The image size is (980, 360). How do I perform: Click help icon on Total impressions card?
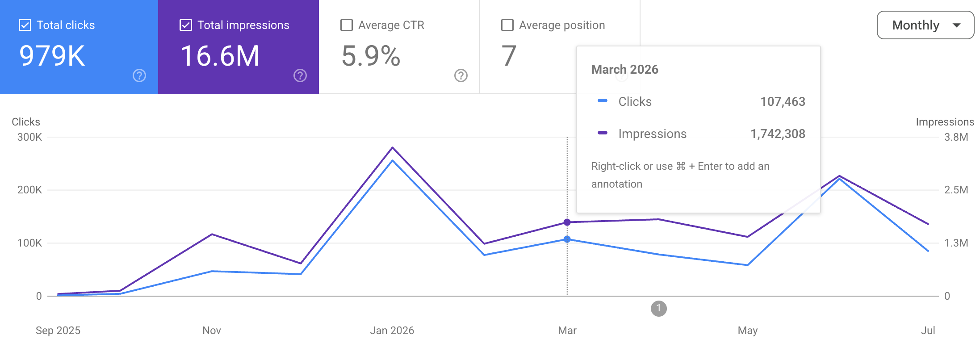(x=300, y=75)
